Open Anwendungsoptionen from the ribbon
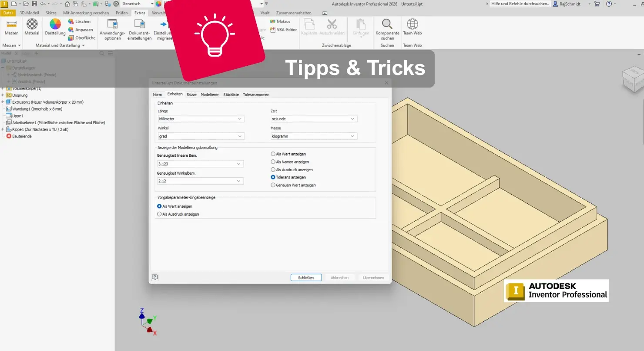Image resolution: width=644 pixels, height=351 pixels. 112,30
